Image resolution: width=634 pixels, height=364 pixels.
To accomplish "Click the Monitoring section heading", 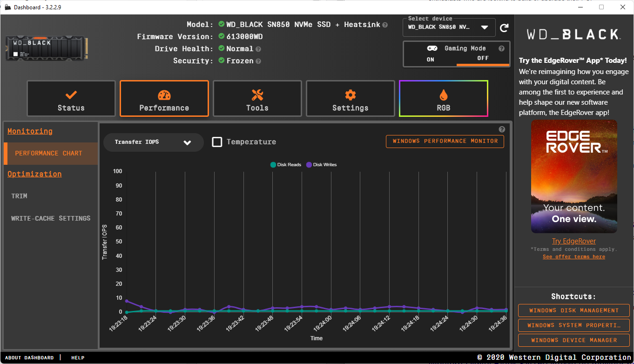I will click(30, 131).
